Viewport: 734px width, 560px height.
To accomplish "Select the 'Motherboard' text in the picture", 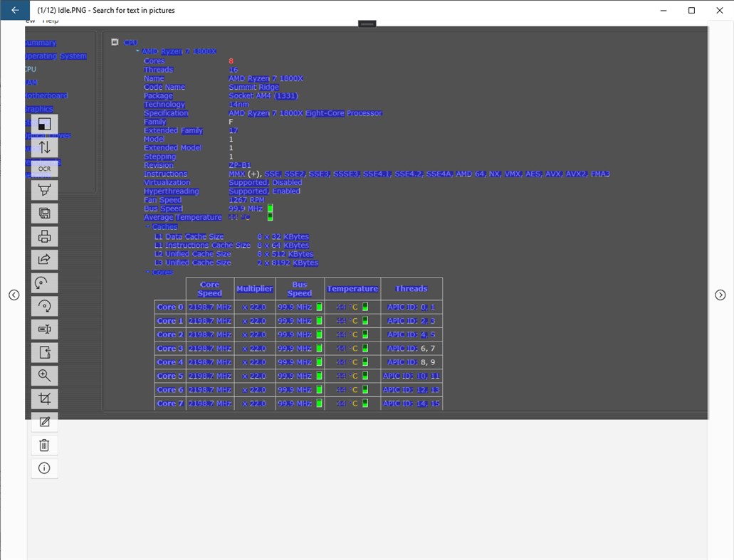I will pyautogui.click(x=46, y=95).
